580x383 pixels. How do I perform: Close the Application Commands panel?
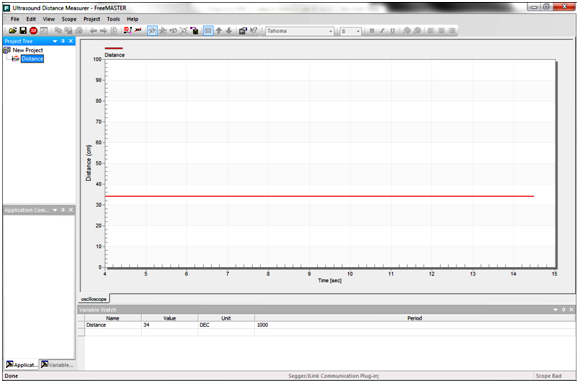(71, 210)
